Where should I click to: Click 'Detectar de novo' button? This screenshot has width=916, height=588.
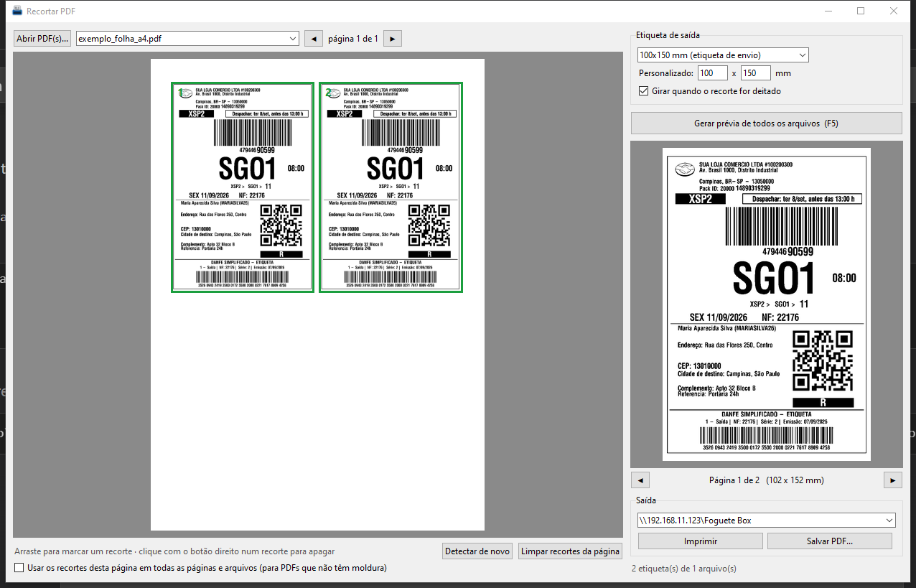tap(478, 551)
